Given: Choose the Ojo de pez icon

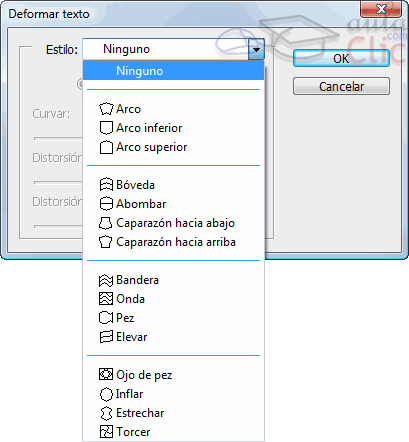Looking at the screenshot, I should click(106, 375).
